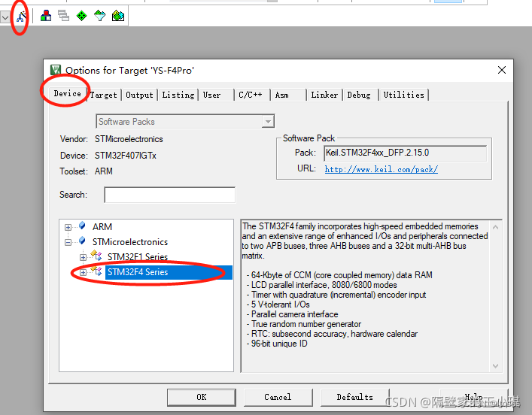Click the Cancel button

point(278,397)
